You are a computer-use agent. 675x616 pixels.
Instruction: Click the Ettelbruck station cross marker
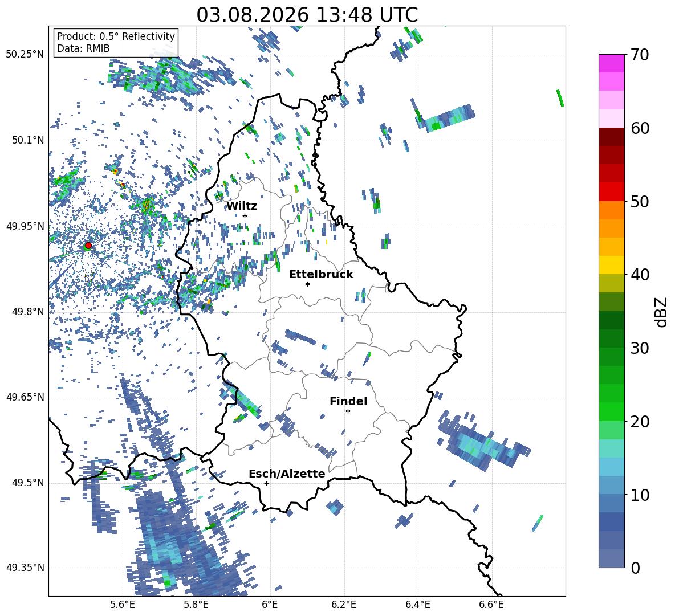coord(307,284)
